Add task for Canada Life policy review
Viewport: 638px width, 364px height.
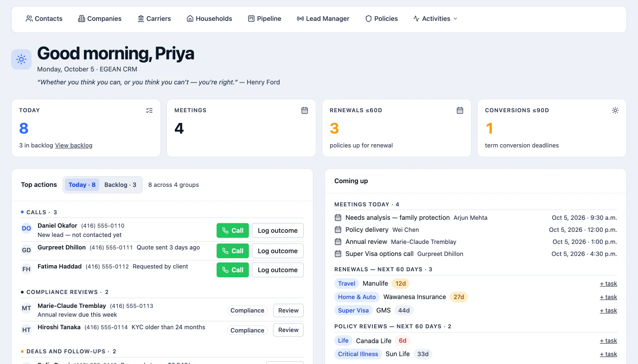(x=608, y=341)
